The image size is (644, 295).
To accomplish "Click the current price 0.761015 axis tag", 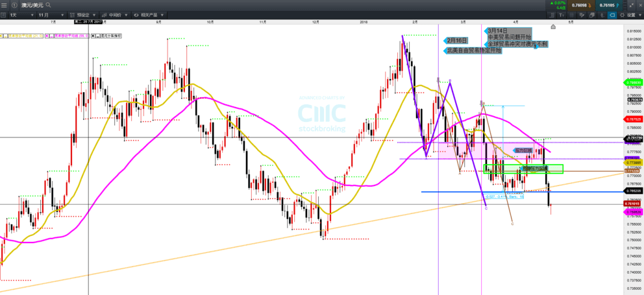I will pos(633,204).
